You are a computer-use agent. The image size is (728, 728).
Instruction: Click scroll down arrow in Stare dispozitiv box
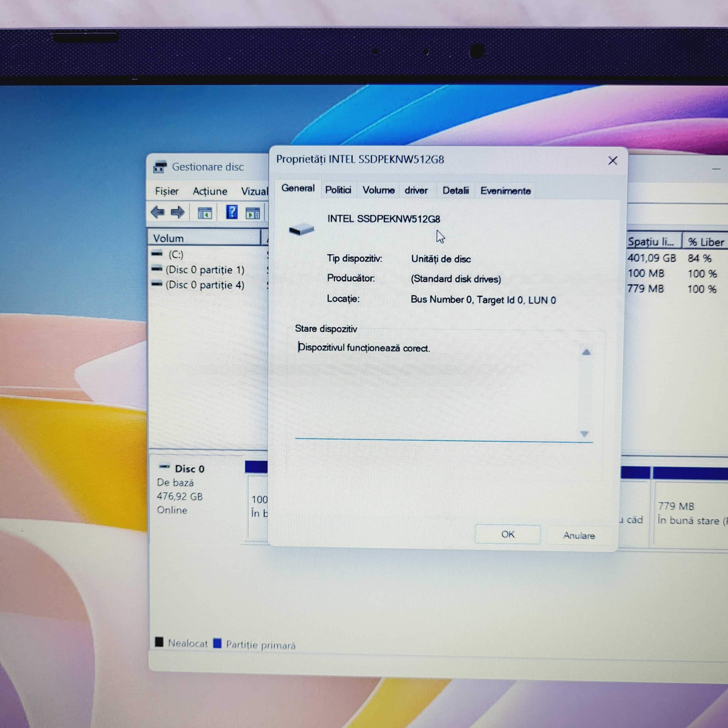[x=584, y=434]
